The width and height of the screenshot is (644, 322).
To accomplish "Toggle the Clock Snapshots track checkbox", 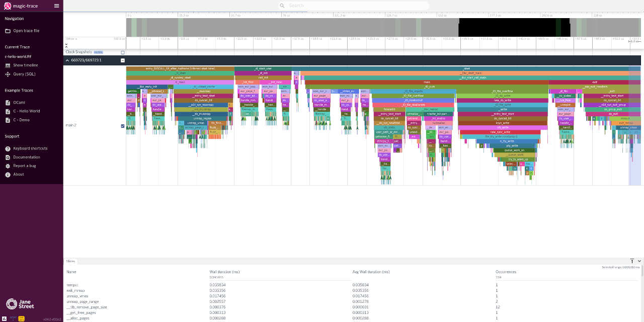I will pos(123,52).
